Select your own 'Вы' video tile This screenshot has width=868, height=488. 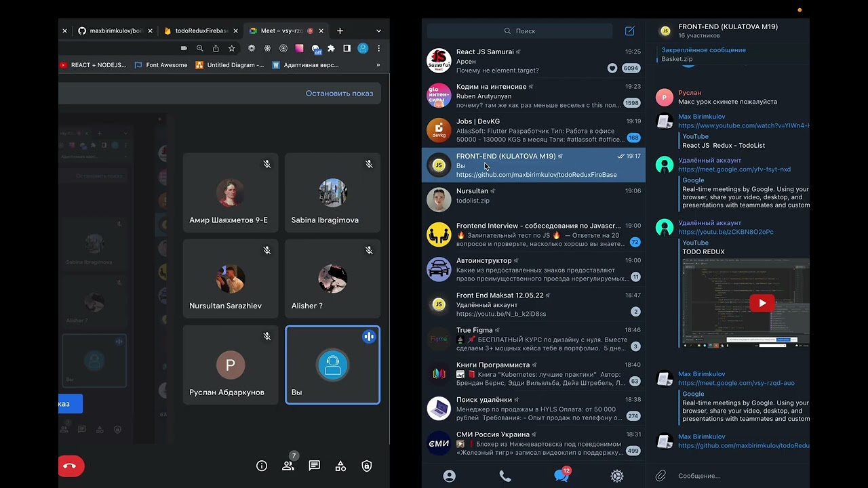point(332,365)
